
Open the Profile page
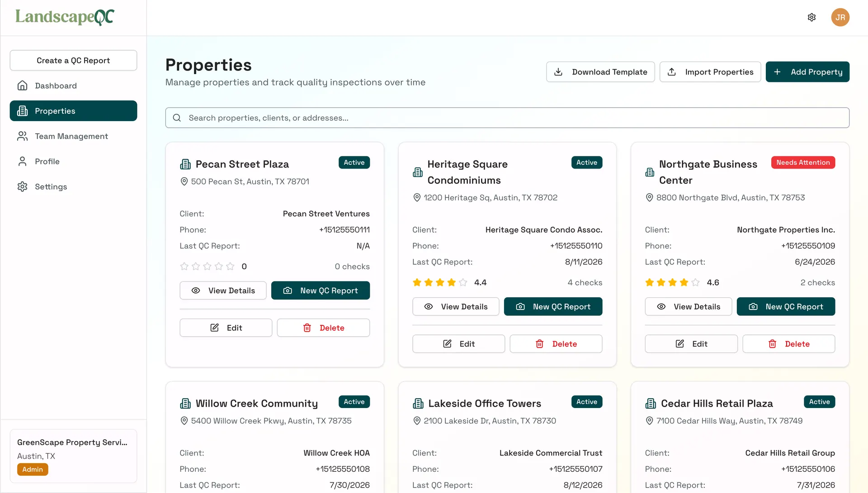pyautogui.click(x=73, y=162)
